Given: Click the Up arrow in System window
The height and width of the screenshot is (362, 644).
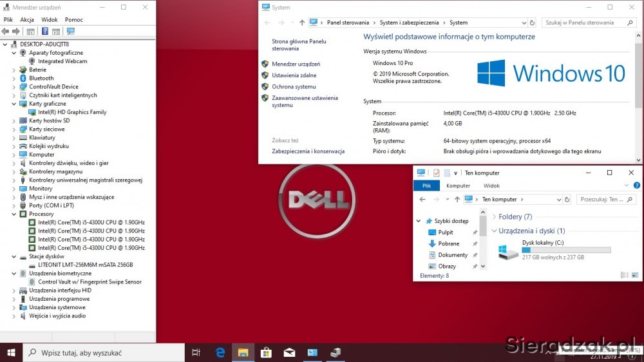Looking at the screenshot, I should coord(302,23).
